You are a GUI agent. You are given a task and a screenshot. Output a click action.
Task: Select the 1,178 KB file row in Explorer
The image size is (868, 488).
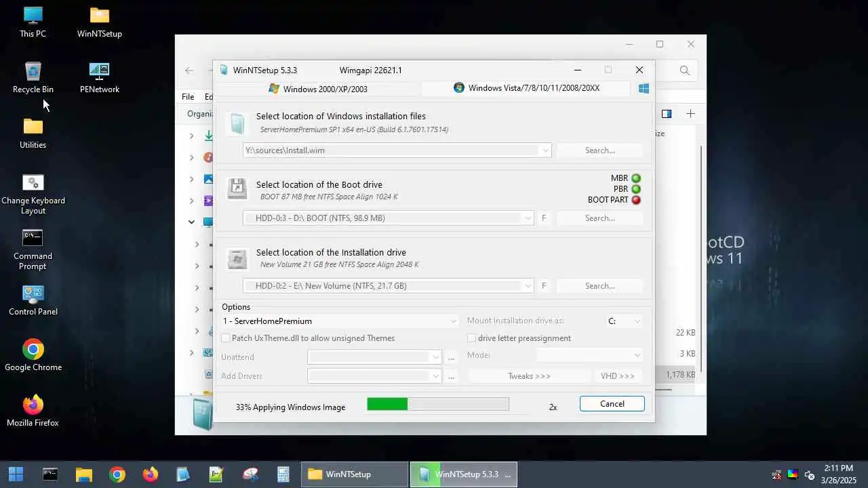pyautogui.click(x=676, y=374)
